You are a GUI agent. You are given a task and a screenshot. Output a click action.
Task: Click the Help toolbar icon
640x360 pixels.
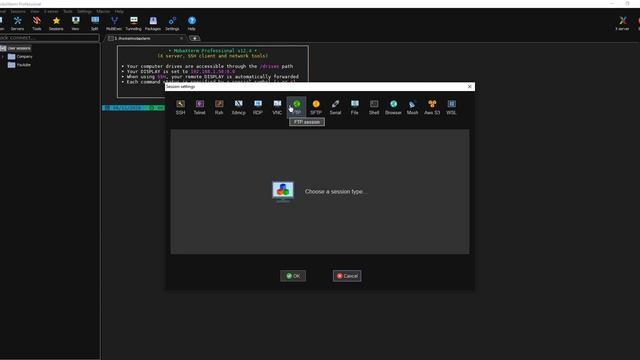(191, 23)
